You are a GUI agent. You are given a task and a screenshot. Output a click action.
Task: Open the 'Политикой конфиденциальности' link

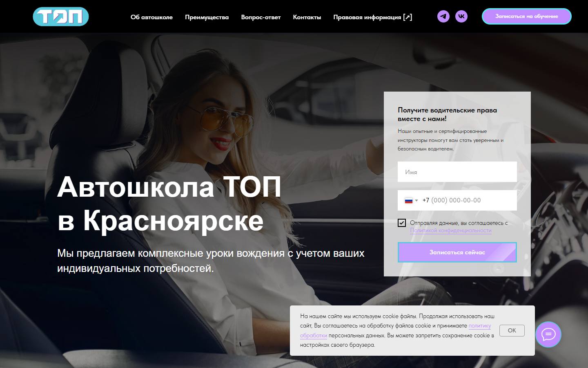tap(451, 231)
